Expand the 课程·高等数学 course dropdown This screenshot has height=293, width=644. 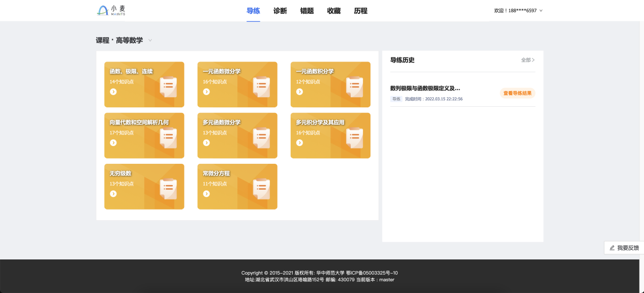point(150,41)
